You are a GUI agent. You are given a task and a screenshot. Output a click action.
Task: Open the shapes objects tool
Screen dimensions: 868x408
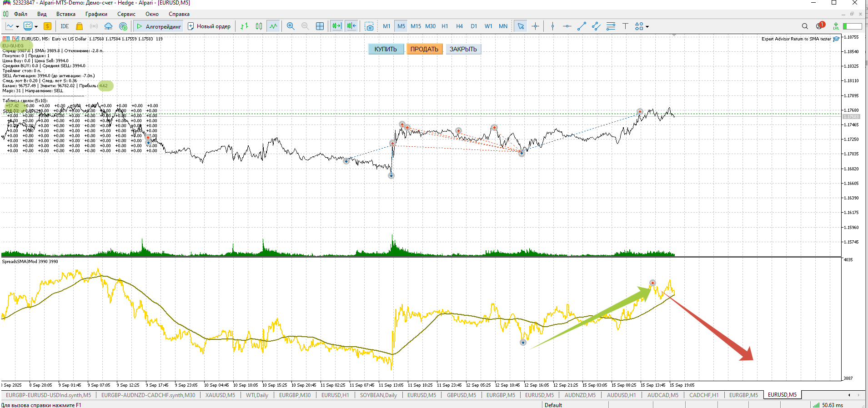coord(639,26)
